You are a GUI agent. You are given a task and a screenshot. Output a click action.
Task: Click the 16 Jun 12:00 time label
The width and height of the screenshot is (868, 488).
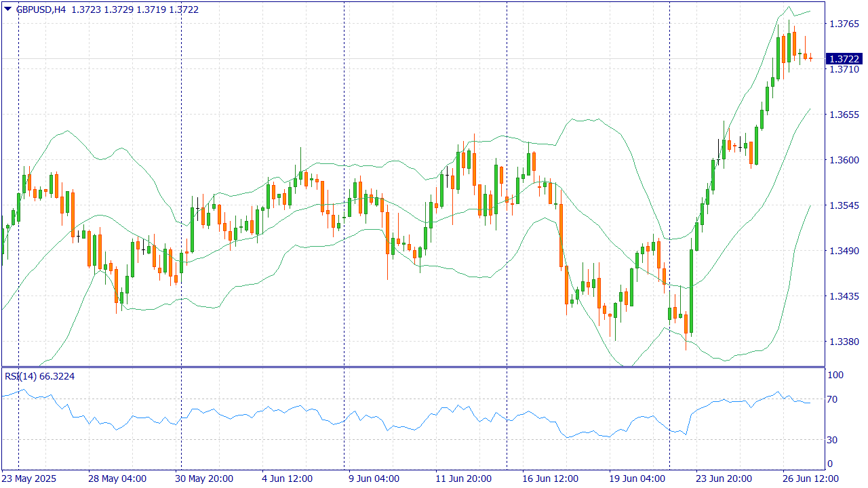coord(551,479)
